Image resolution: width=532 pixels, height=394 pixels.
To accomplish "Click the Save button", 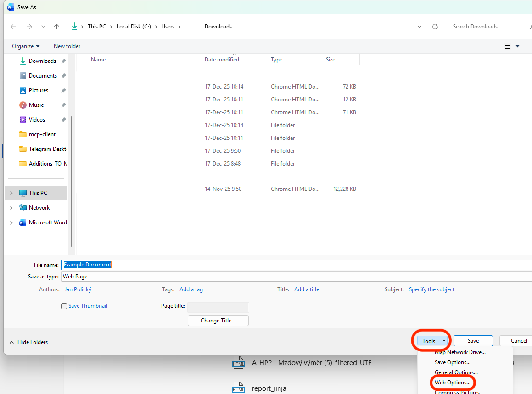I will [473, 341].
